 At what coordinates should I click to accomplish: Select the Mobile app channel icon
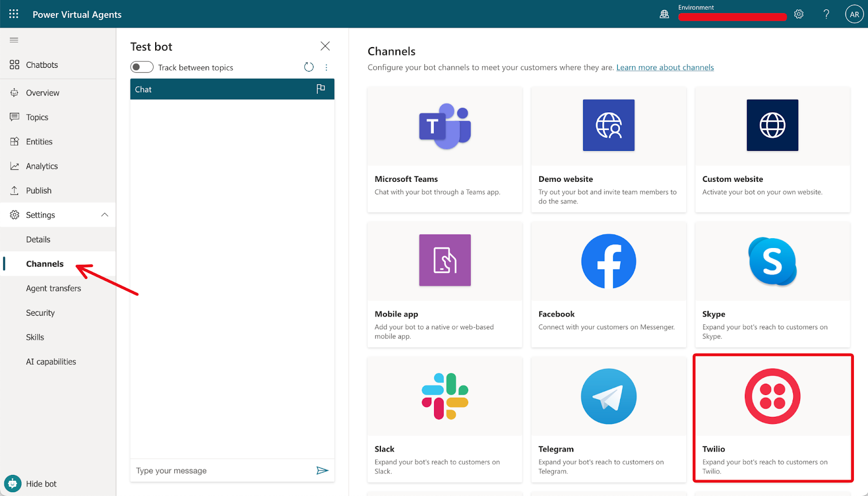click(x=445, y=260)
